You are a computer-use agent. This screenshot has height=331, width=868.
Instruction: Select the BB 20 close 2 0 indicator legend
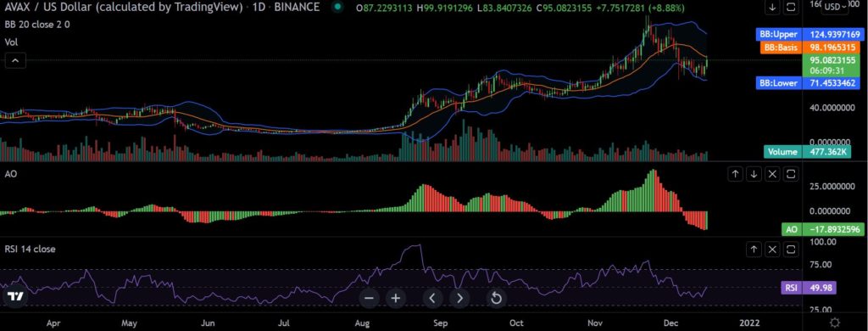(37, 25)
